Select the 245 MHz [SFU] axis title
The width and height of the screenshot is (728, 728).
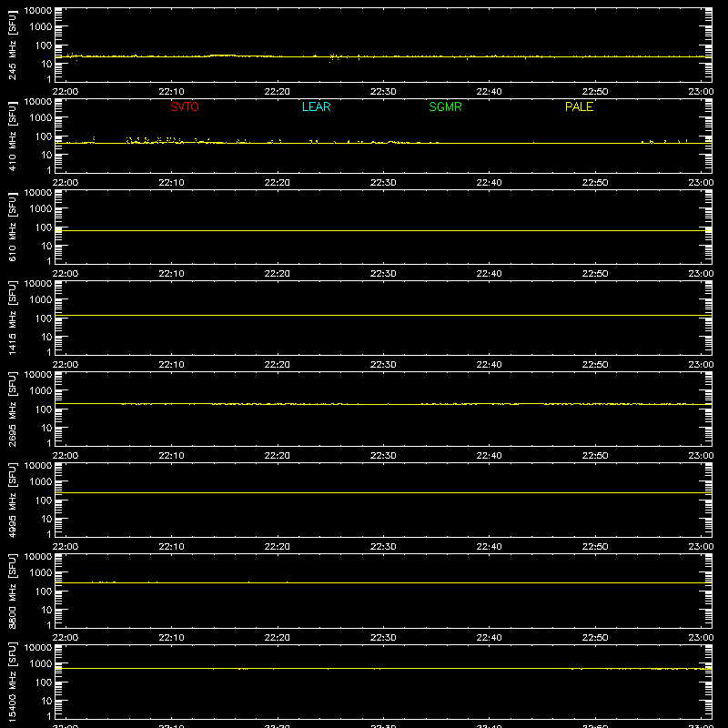(13, 45)
